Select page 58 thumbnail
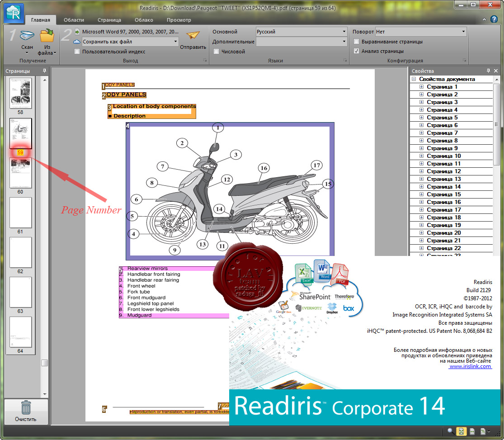The image size is (504, 440). [21, 93]
